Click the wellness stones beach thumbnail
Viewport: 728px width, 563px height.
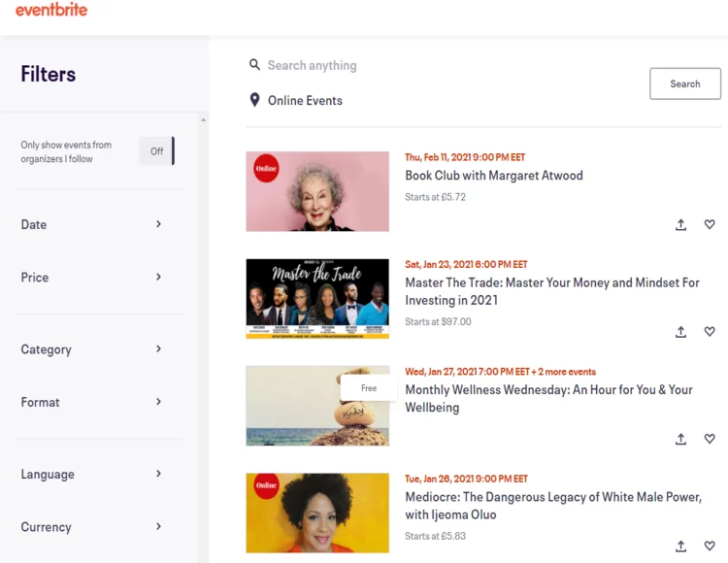(317, 406)
